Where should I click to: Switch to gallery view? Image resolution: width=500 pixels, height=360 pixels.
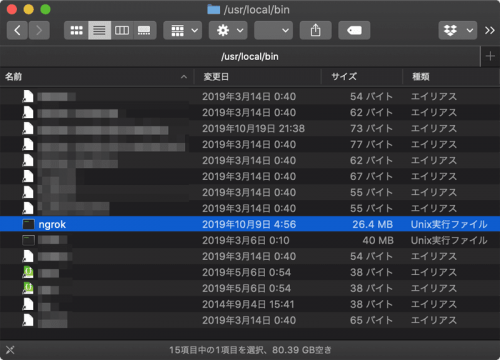(144, 30)
